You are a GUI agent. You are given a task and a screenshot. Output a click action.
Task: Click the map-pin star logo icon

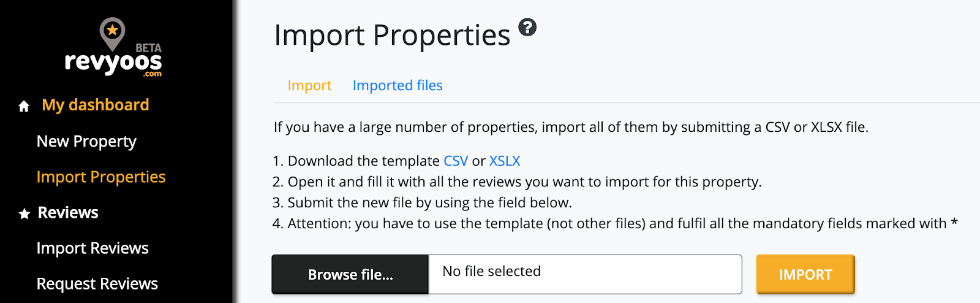tap(112, 33)
